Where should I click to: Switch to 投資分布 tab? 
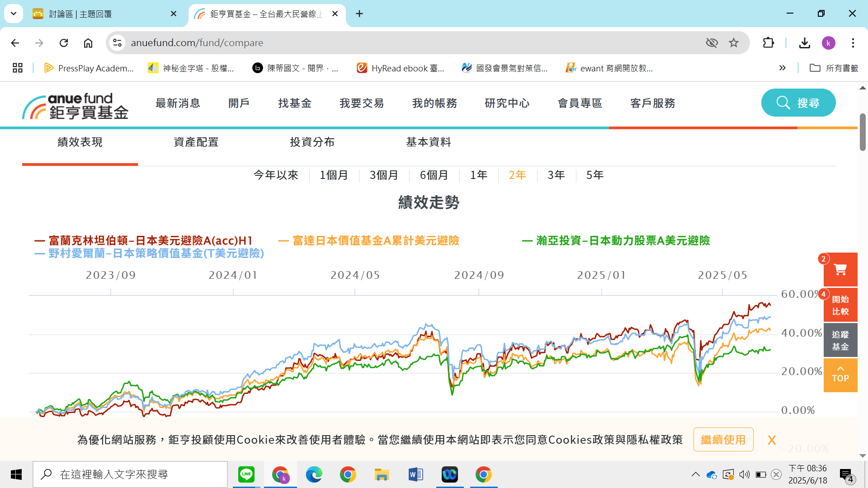click(312, 142)
